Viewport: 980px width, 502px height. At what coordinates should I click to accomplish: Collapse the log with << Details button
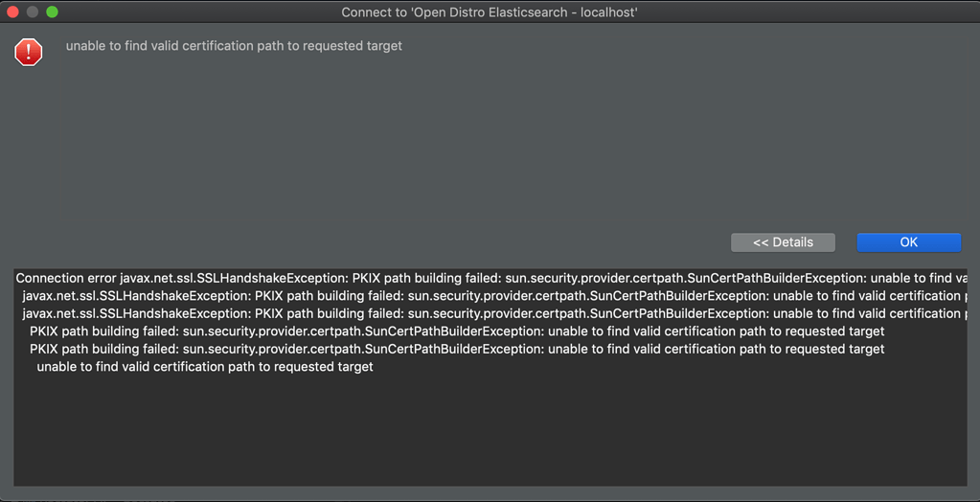coord(783,242)
